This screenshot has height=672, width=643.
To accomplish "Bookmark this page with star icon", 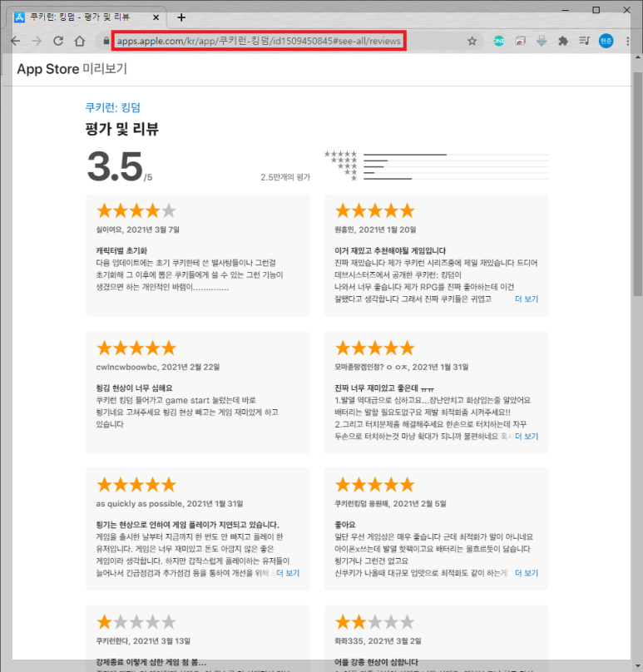I will point(472,41).
